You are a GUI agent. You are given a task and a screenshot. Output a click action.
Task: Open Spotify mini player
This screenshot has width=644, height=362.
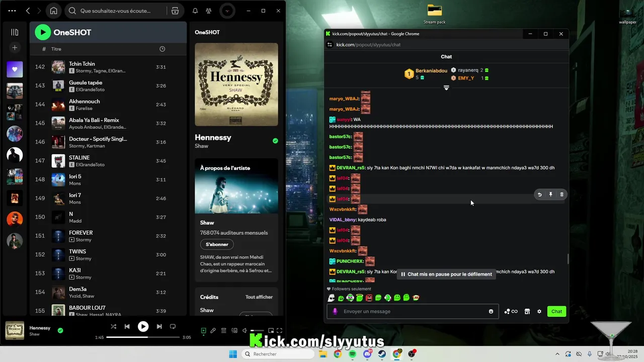tap(271, 330)
